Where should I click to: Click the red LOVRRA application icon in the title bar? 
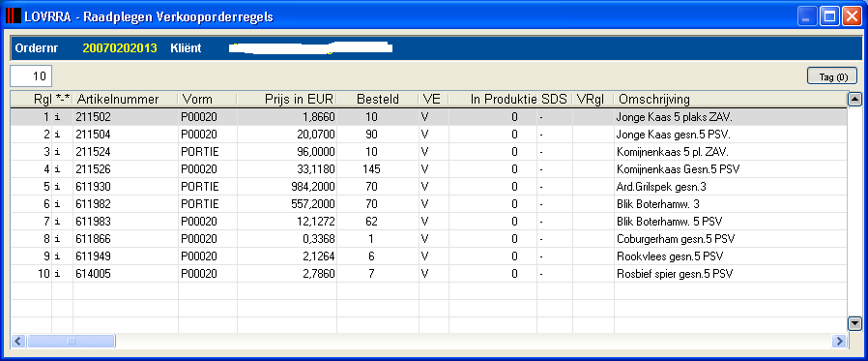[x=13, y=16]
